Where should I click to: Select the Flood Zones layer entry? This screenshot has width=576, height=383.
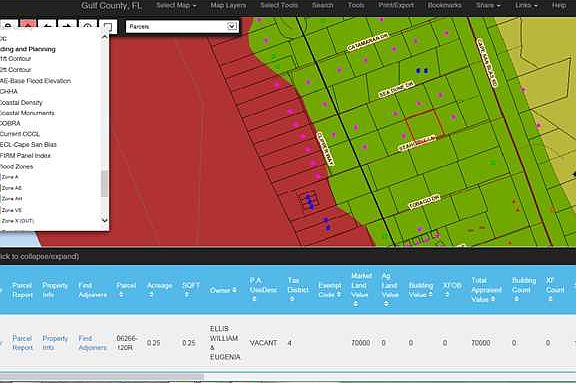pos(17,167)
